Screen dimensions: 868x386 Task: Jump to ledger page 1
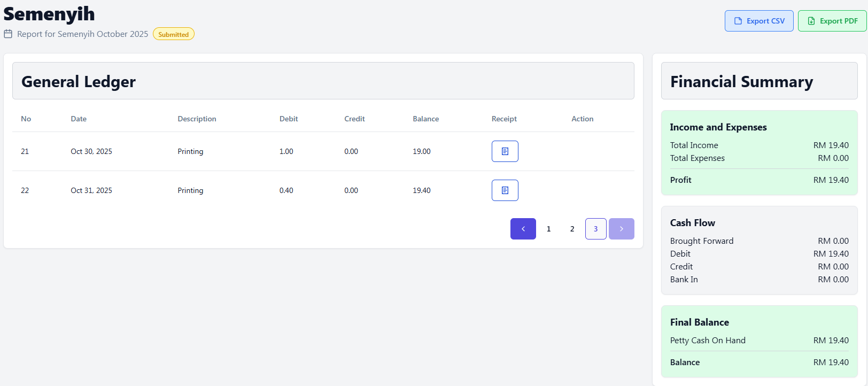[x=548, y=229]
